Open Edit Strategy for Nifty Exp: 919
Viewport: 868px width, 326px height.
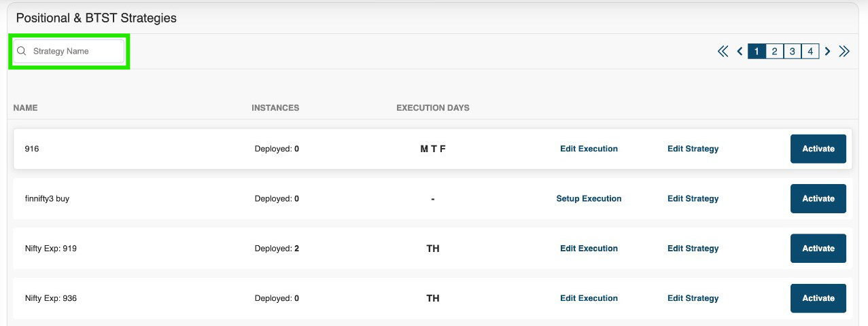point(693,249)
